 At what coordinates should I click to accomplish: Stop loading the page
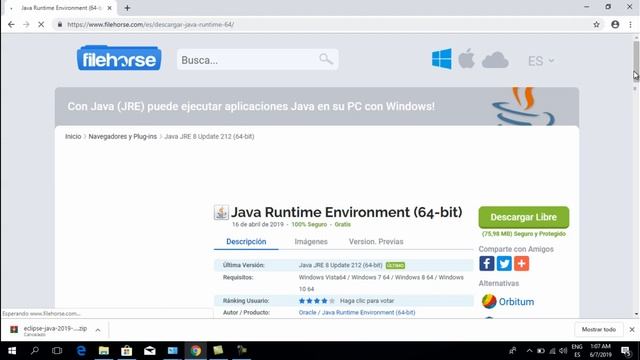[41, 24]
